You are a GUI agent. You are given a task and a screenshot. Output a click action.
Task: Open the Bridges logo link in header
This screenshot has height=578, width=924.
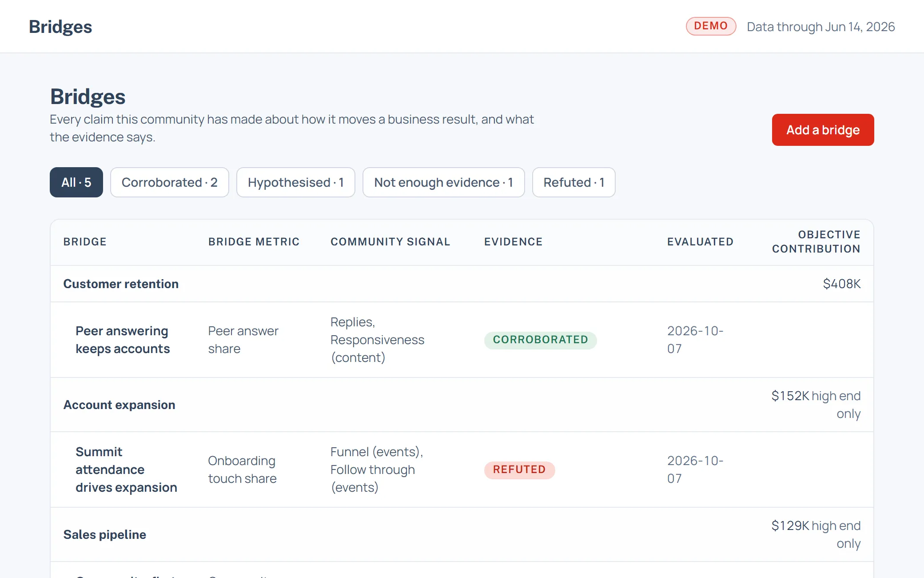60,27
